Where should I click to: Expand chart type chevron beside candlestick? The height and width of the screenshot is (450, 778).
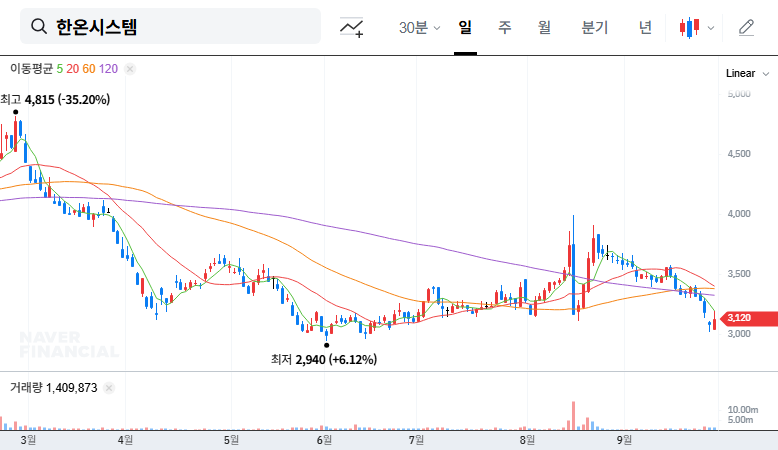(x=711, y=28)
